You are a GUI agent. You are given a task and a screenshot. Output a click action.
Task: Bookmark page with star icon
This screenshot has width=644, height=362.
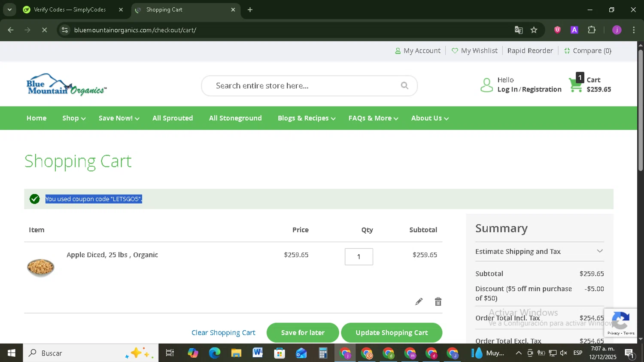tap(534, 30)
